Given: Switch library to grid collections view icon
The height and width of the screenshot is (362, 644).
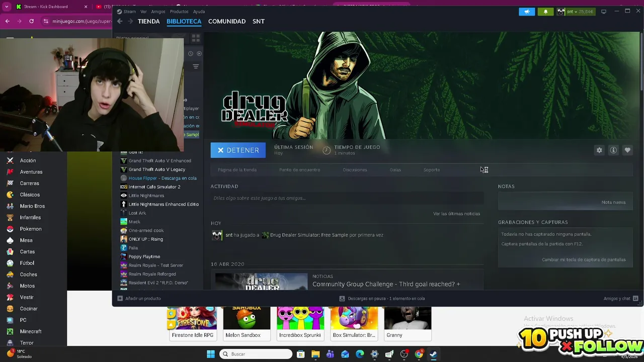Looking at the screenshot, I should click(x=196, y=38).
